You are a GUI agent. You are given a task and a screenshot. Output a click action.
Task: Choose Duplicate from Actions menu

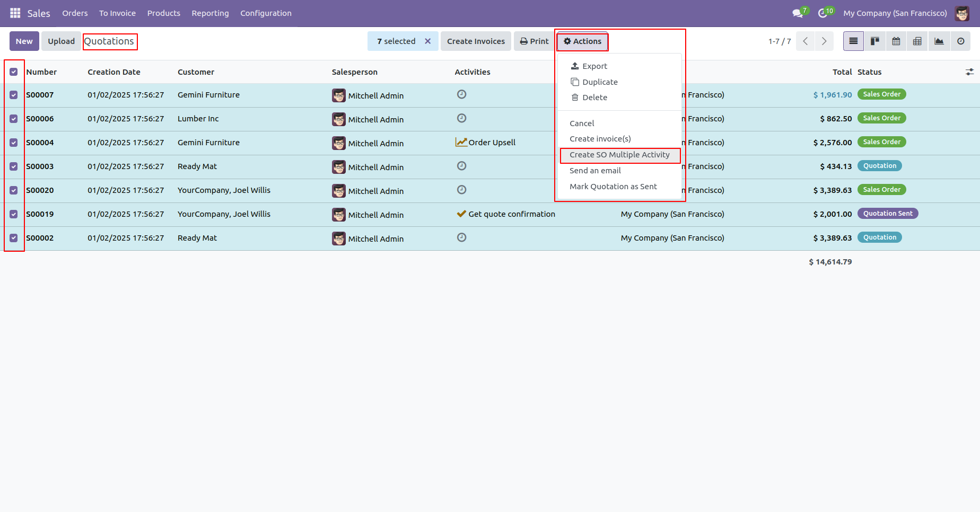pos(619,82)
